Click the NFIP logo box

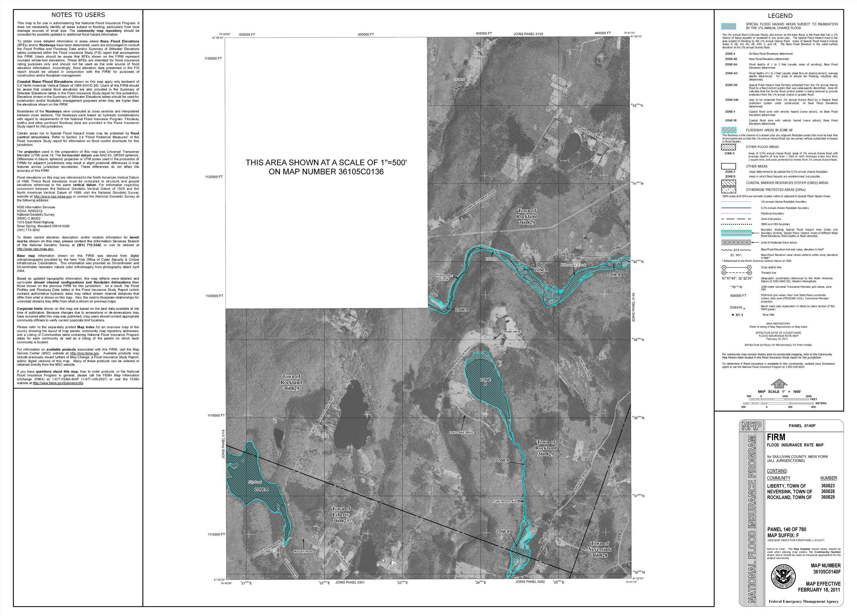click(752, 426)
